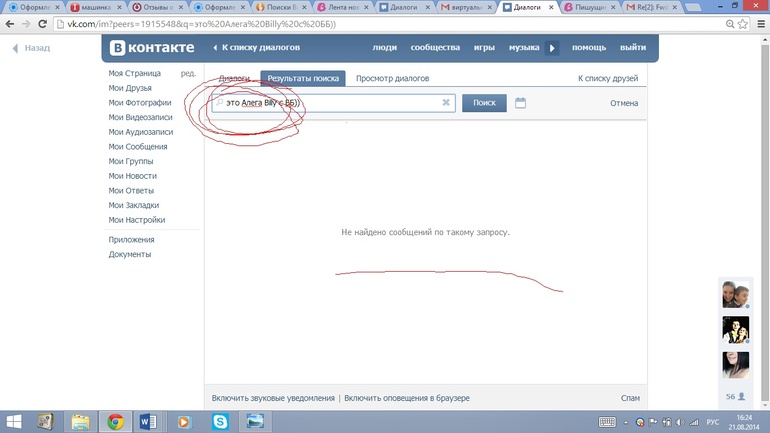This screenshot has height=433, width=770.
Task: Click the browser back arrow
Action: point(9,24)
